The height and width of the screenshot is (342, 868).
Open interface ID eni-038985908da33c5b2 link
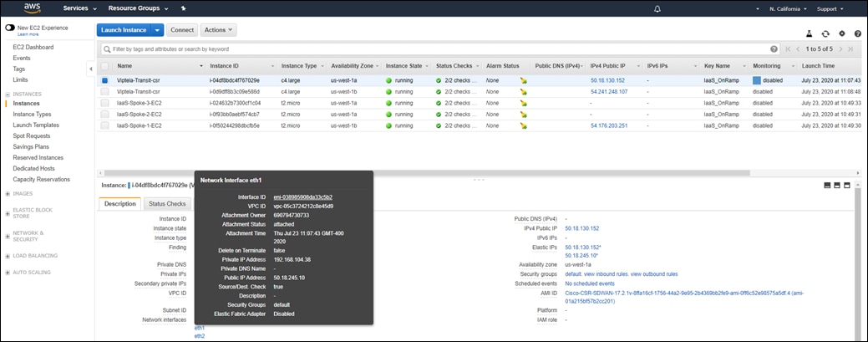click(x=302, y=197)
